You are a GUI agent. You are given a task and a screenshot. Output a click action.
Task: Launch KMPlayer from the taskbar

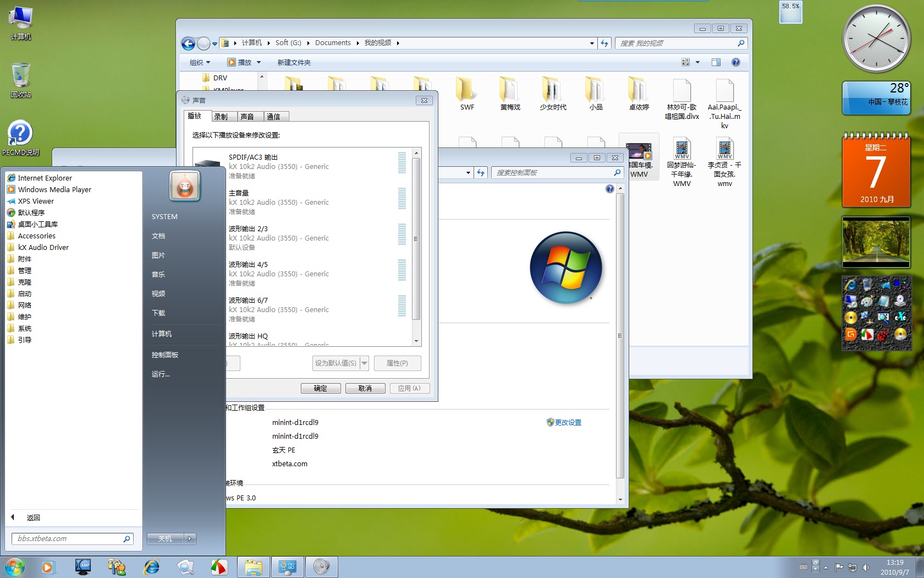coord(82,566)
